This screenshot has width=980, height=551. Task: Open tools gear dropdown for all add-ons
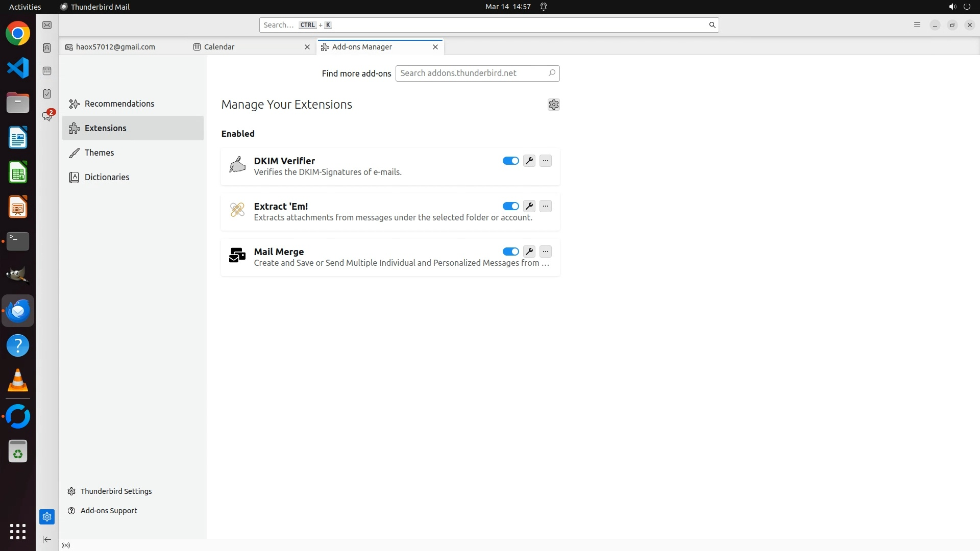tap(553, 105)
